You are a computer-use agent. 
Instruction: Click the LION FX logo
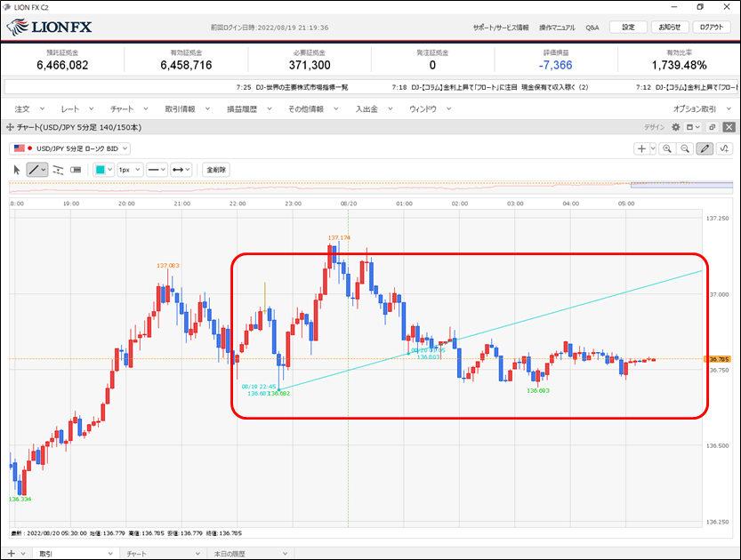pos(50,27)
